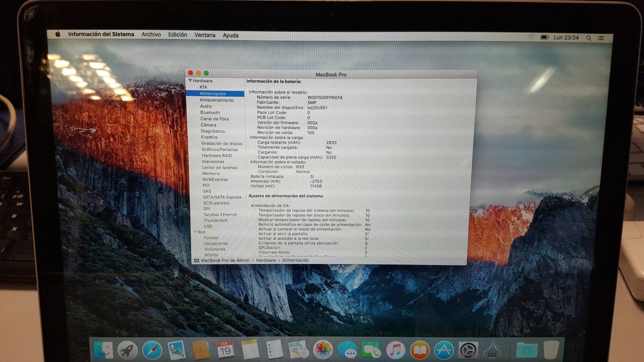Open Safari compass icon in dock
The image size is (644, 362).
(152, 350)
